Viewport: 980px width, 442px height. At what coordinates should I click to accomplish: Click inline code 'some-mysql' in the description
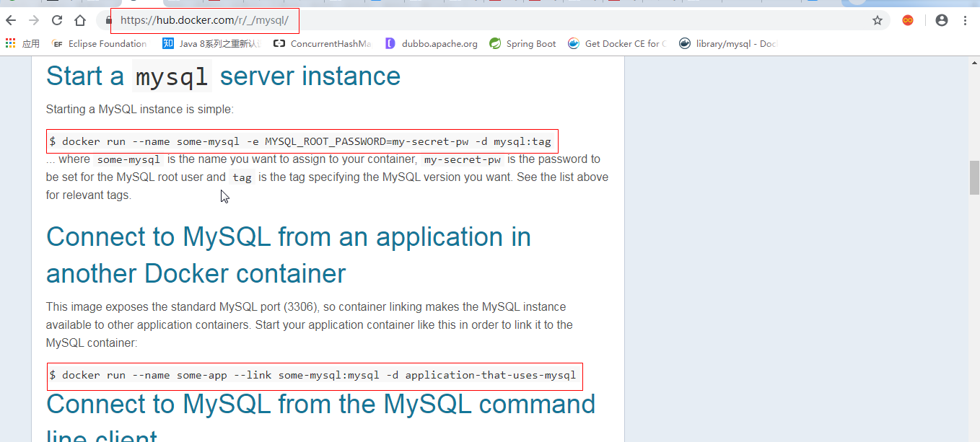coord(128,159)
